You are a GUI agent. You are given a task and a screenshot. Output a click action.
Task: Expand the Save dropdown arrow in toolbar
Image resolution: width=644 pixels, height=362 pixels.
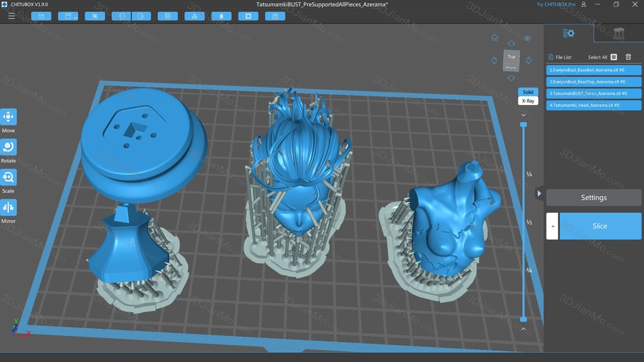pos(75,17)
